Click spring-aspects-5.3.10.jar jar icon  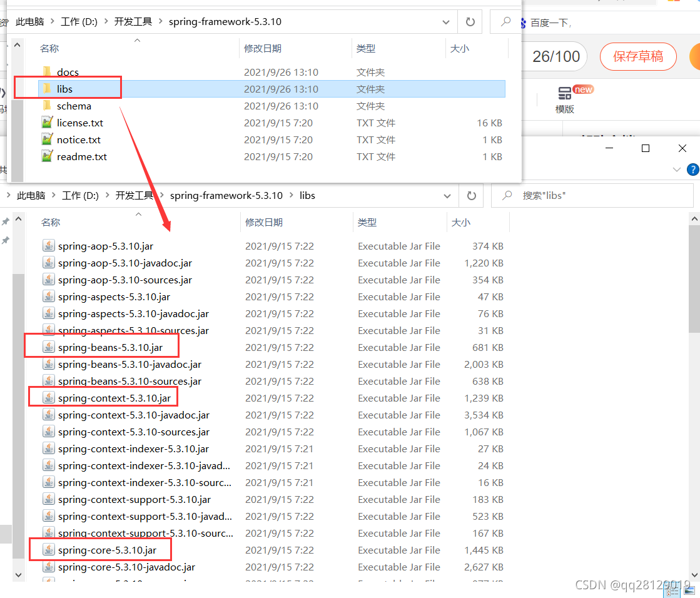pos(49,296)
